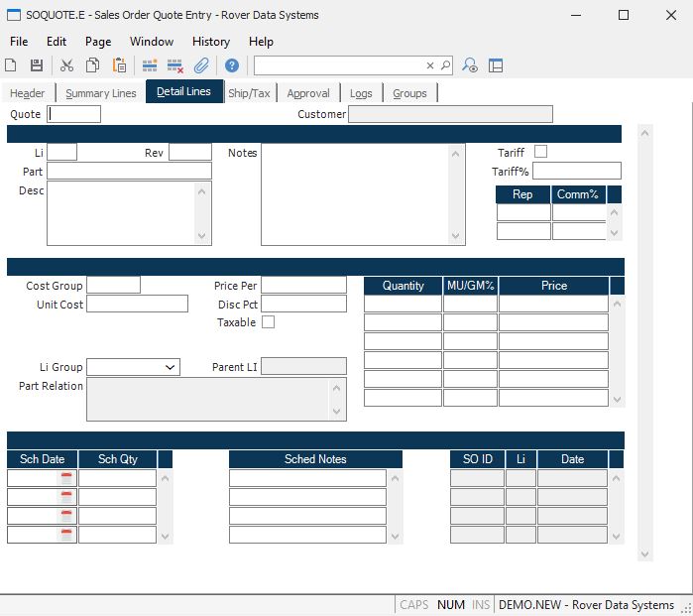Open the History menu
Image resolution: width=693 pixels, height=616 pixels.
210,42
